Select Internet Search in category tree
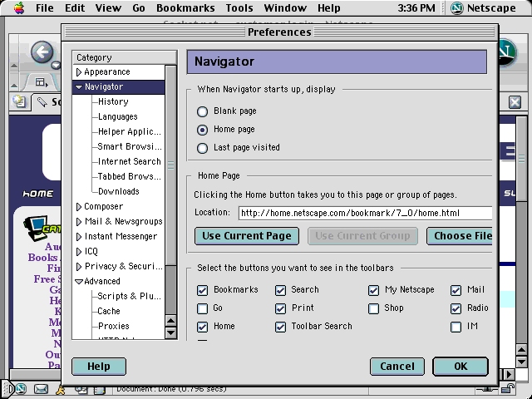The width and height of the screenshot is (532, 399). click(x=130, y=161)
